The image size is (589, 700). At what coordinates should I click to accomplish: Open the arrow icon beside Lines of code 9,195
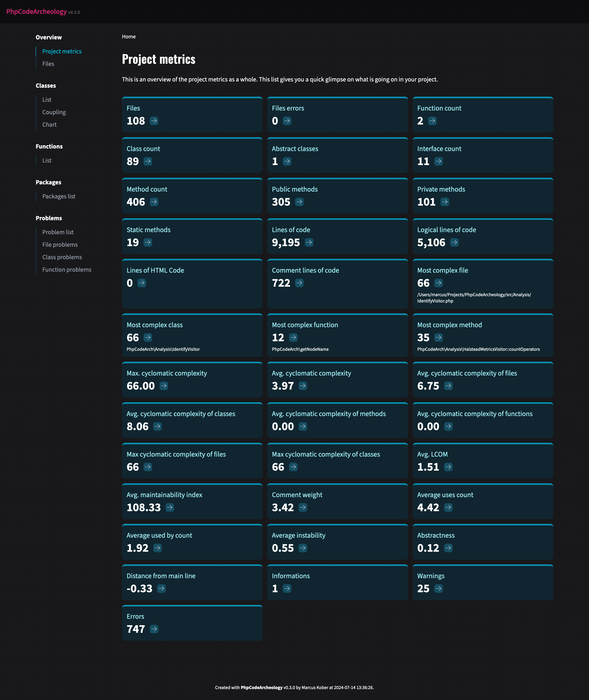tap(309, 242)
